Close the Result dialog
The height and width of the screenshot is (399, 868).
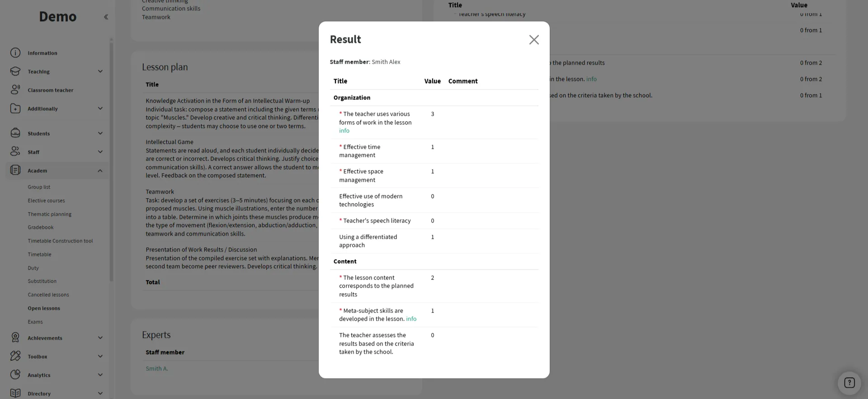(x=534, y=40)
